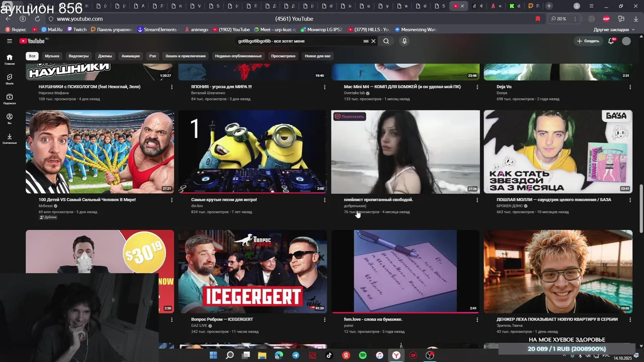
Task: Open options for ДЕНЖЕР ЛЕХА video
Action: pos(629,319)
